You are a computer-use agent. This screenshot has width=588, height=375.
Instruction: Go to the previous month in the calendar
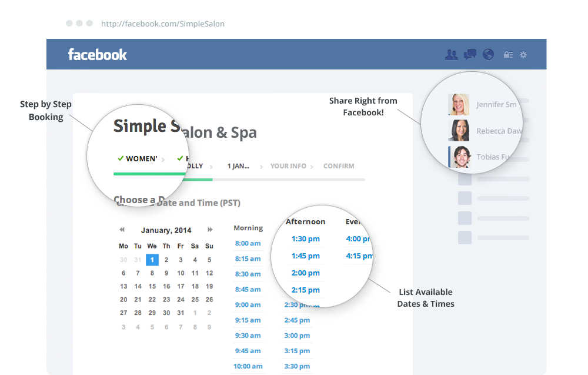click(122, 230)
